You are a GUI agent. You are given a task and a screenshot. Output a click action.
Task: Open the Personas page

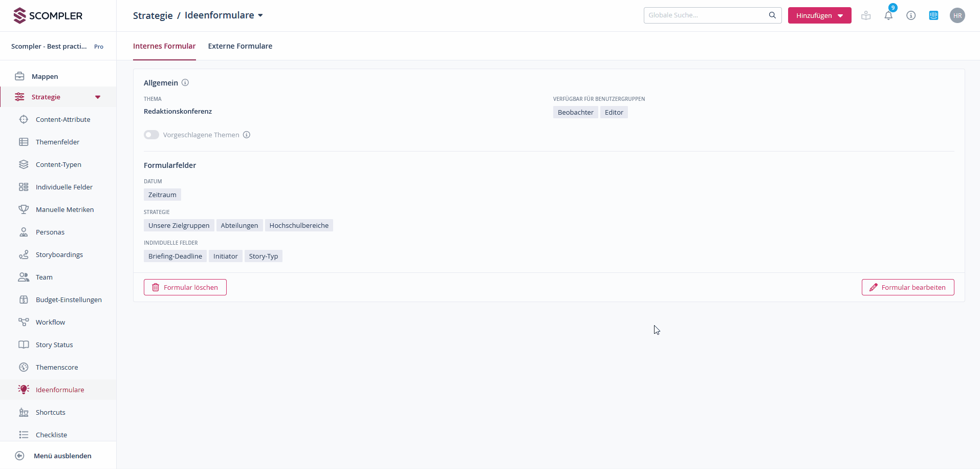coord(50,232)
